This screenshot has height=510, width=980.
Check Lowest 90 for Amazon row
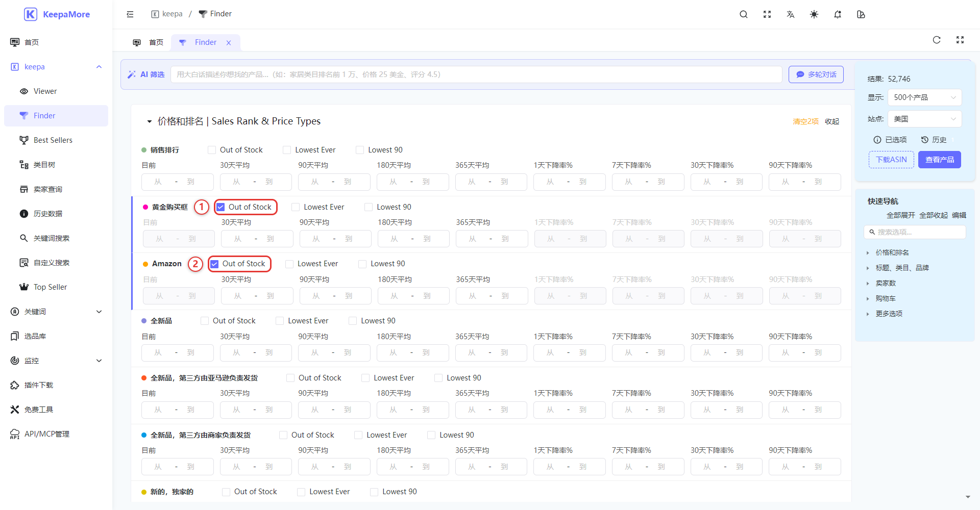(362, 264)
